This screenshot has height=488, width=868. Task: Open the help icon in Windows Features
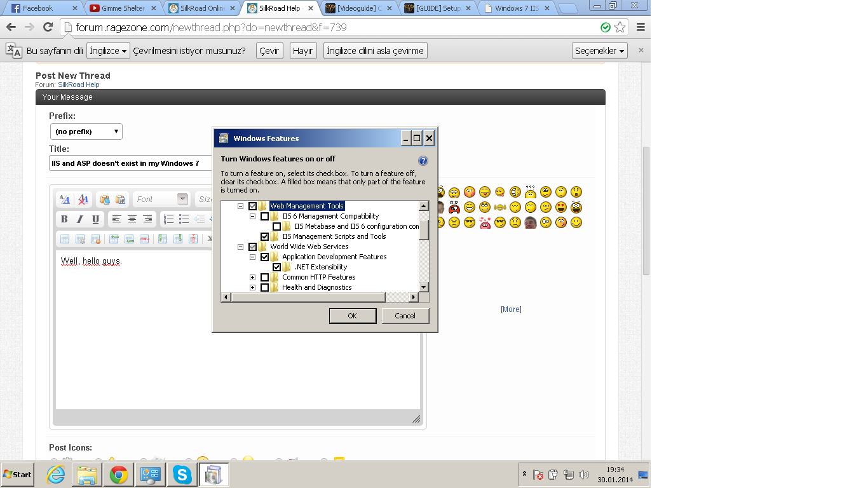(423, 161)
